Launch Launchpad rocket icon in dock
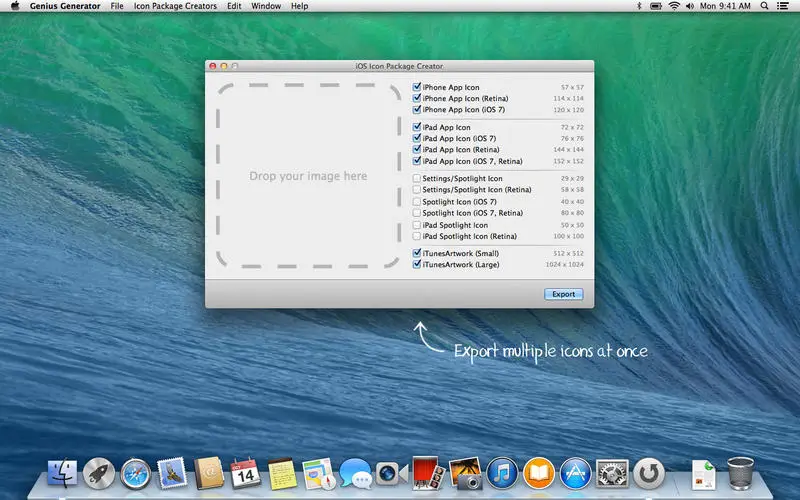800x500 pixels. point(99,473)
